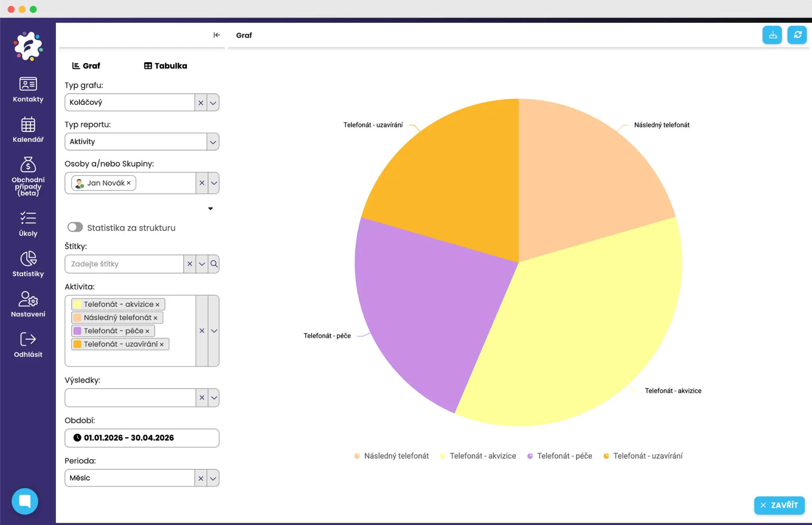Collapse the filter panel with arrow icon
The width and height of the screenshot is (812, 525).
click(x=216, y=35)
